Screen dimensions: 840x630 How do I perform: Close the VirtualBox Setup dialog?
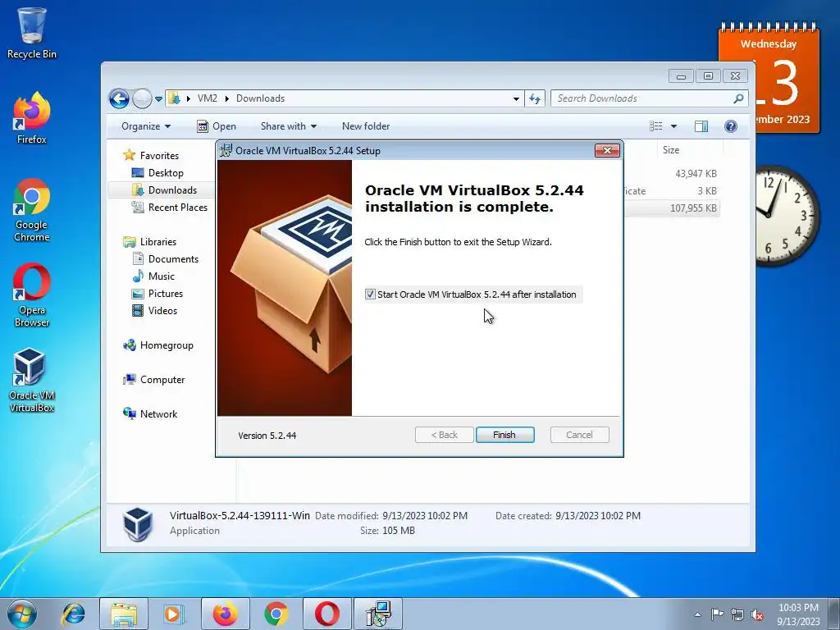point(608,151)
